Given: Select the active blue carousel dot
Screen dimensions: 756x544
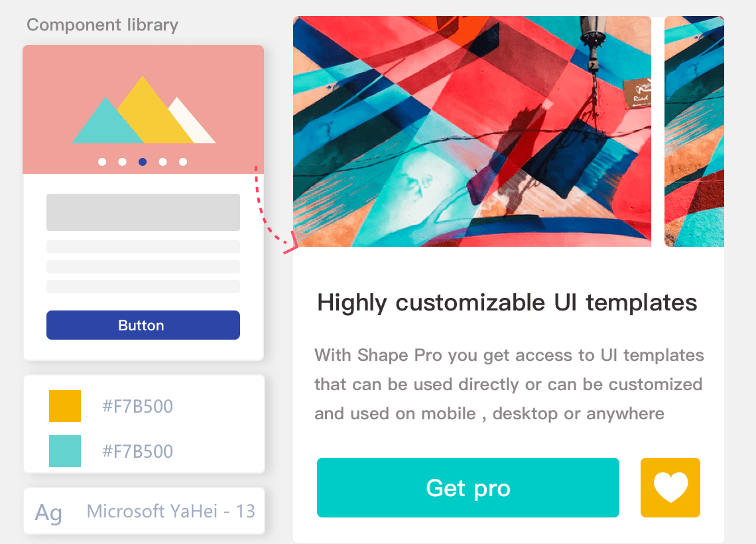Looking at the screenshot, I should tap(143, 162).
